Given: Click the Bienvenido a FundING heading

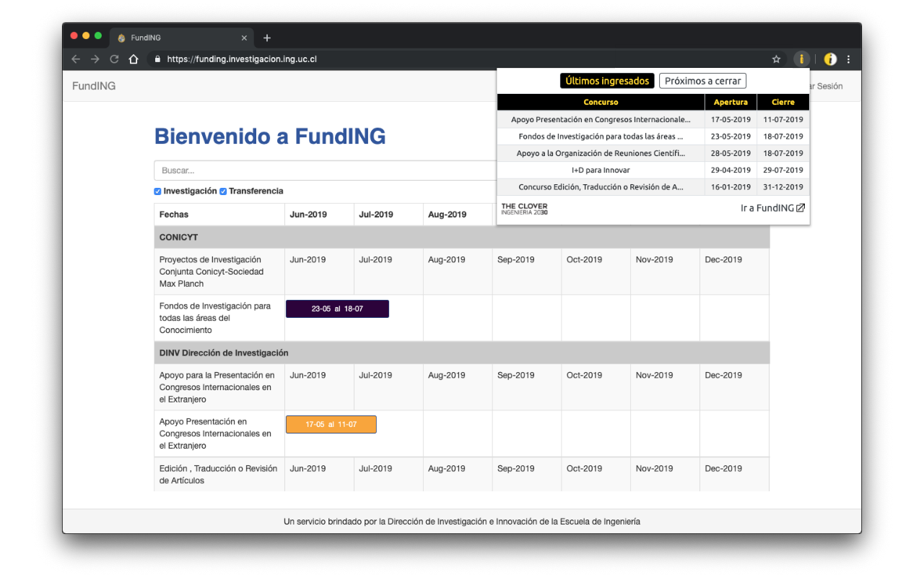Looking at the screenshot, I should click(x=270, y=136).
